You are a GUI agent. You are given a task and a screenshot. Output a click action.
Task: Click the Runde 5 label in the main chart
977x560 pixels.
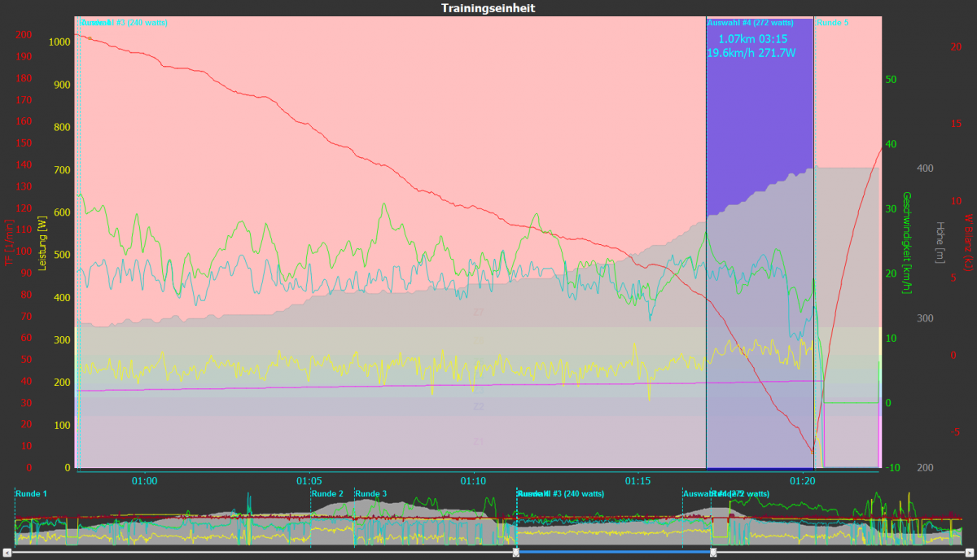(x=832, y=23)
